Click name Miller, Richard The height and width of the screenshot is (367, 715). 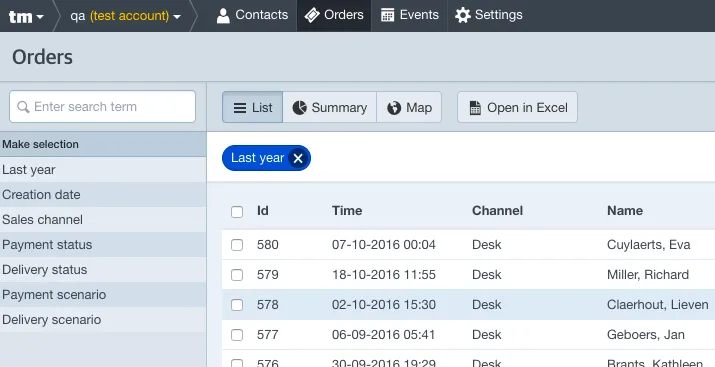(x=648, y=275)
